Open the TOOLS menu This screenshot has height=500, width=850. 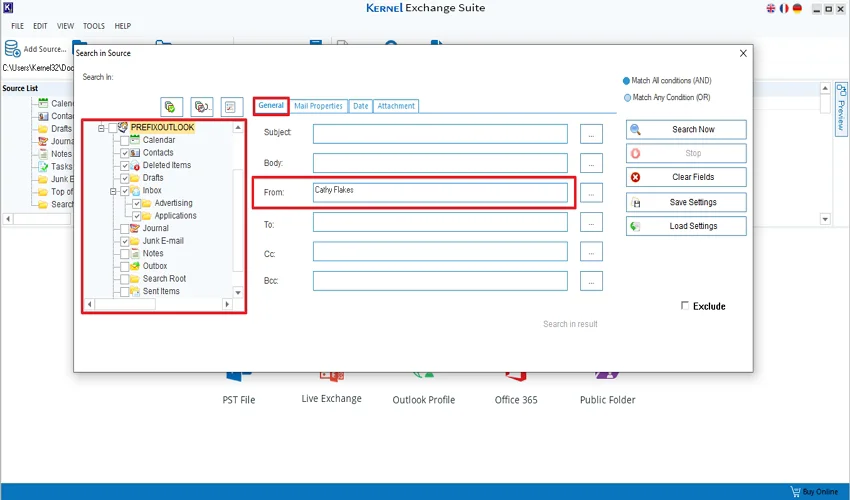point(94,26)
